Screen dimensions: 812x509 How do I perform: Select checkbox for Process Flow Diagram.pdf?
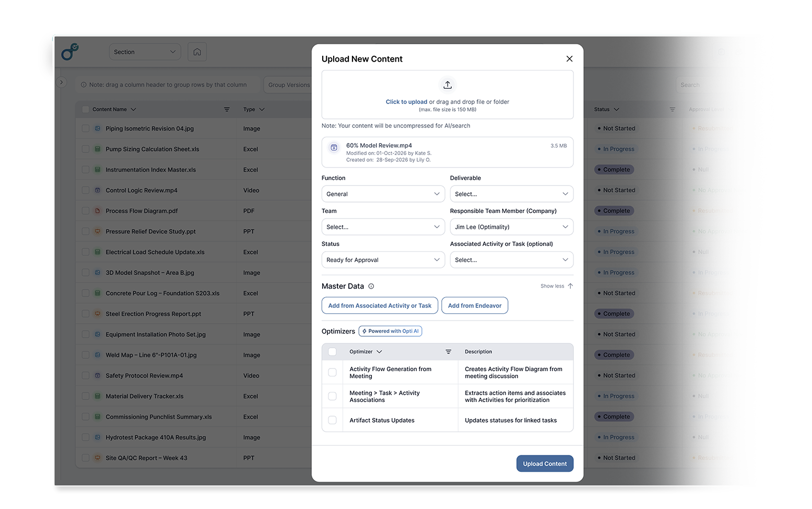tap(86, 211)
